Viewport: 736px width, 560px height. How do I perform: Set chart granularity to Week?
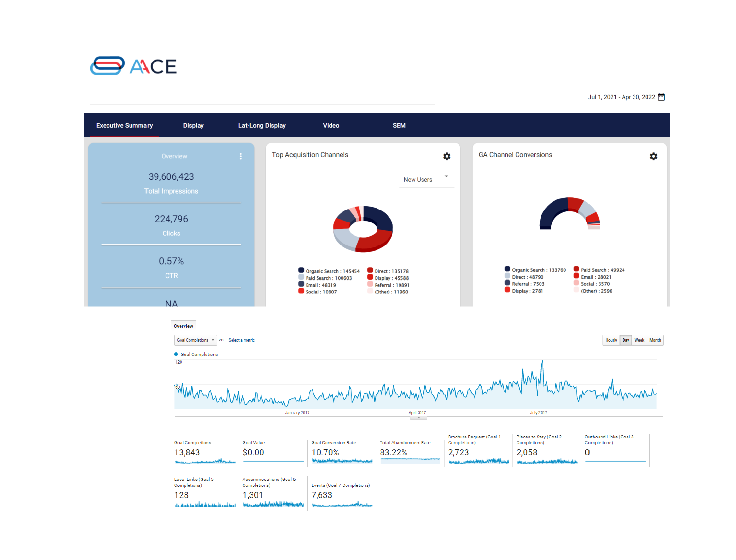click(x=639, y=340)
